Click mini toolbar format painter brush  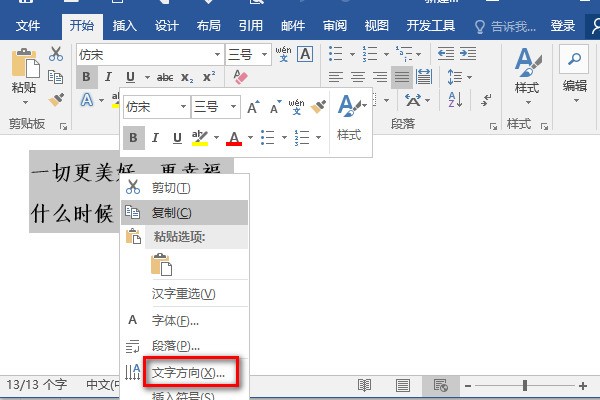318,107
